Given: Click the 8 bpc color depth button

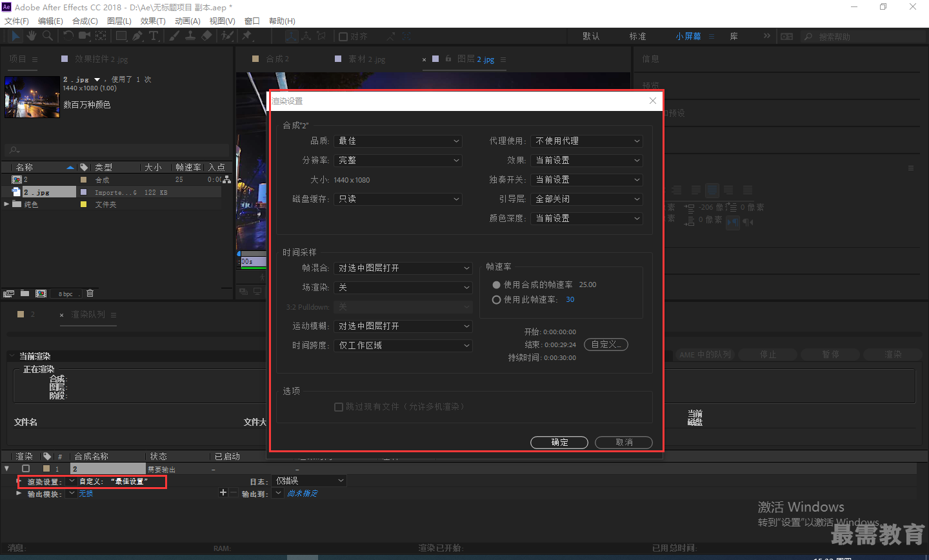Looking at the screenshot, I should [x=66, y=294].
